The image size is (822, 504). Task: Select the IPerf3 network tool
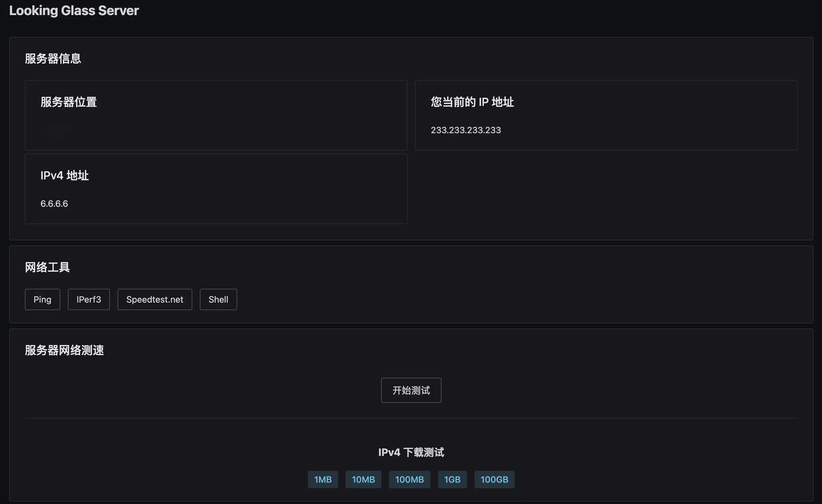point(89,299)
